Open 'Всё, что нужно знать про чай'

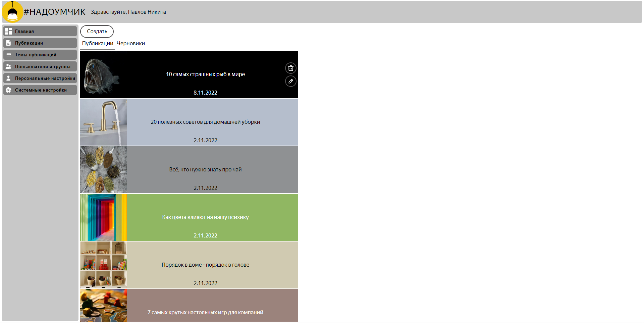[205, 169]
